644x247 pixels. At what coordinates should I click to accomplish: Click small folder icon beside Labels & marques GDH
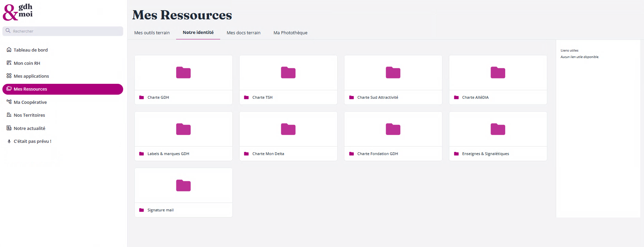(141, 154)
